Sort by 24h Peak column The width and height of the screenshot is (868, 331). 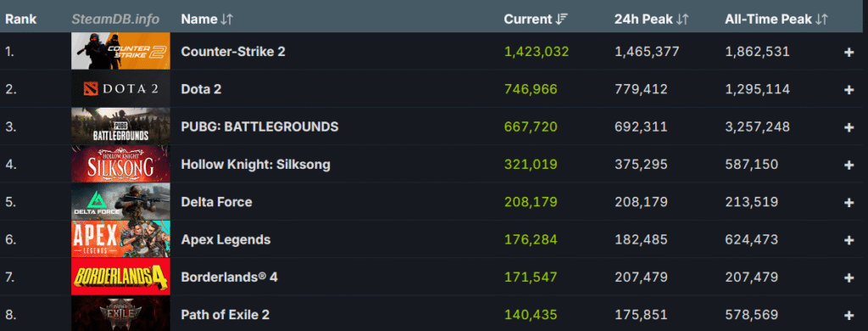pos(652,19)
